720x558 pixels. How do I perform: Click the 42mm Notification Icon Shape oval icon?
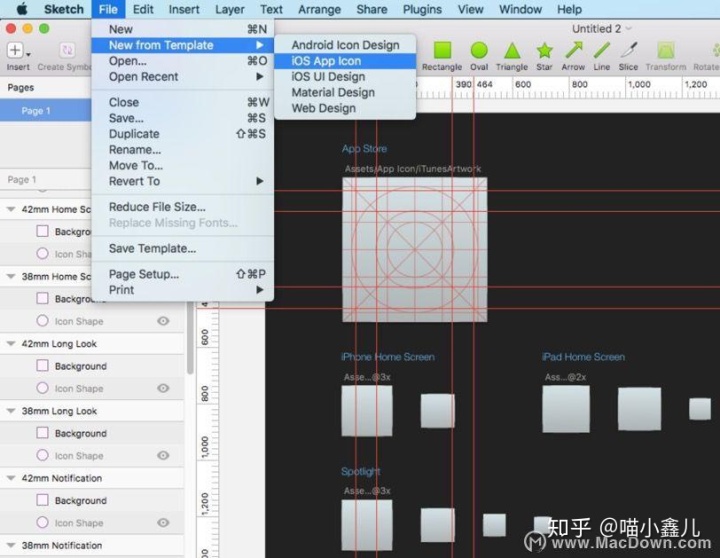click(x=42, y=522)
